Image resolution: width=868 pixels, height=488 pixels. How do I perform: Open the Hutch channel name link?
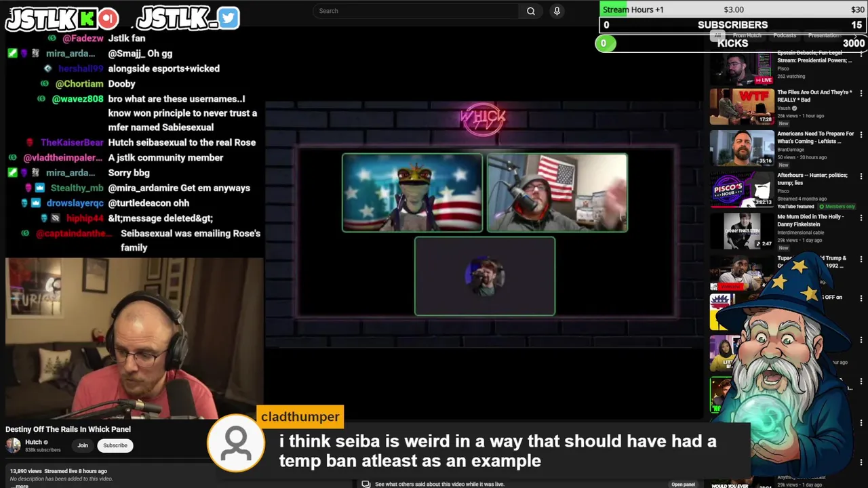point(34,442)
